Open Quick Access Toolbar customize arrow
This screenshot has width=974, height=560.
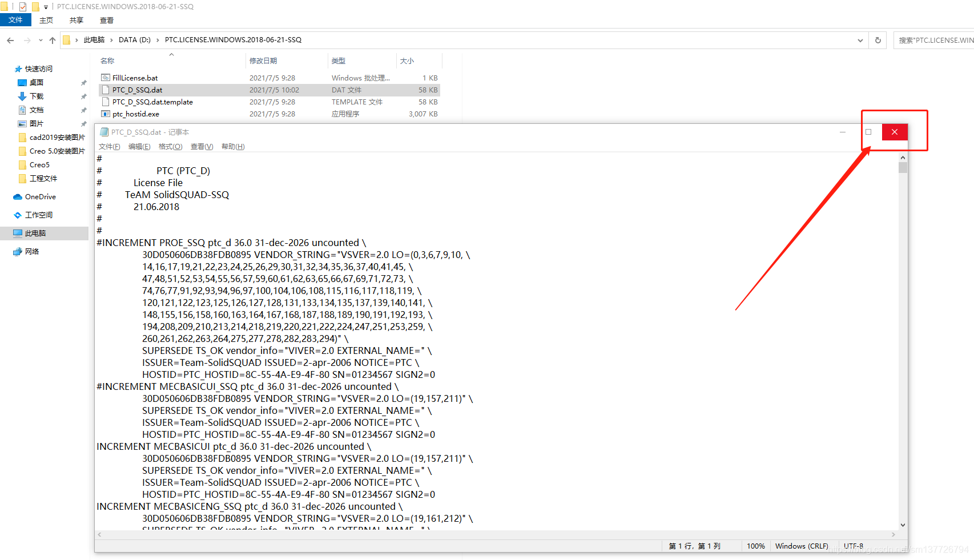tap(46, 7)
